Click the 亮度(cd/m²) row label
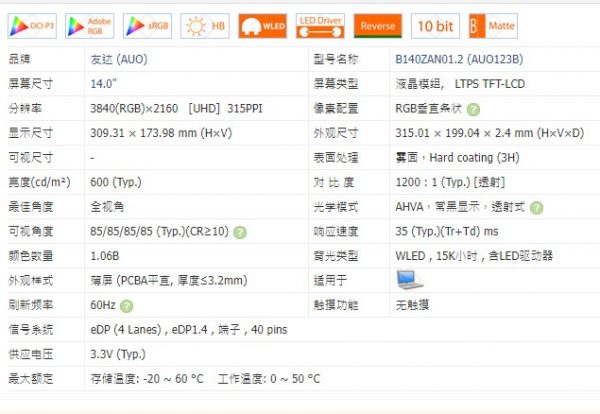The height and width of the screenshot is (414, 600). [x=39, y=182]
